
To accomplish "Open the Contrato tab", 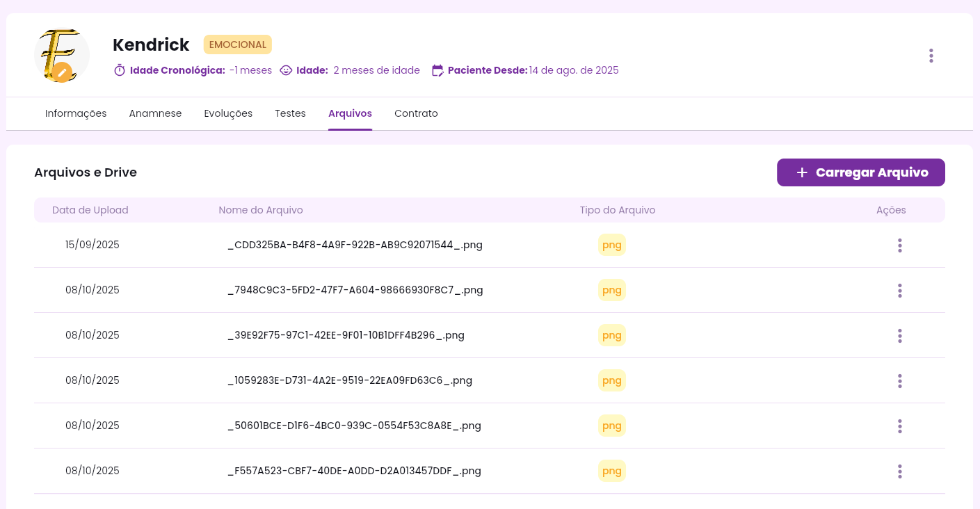I will [x=416, y=113].
